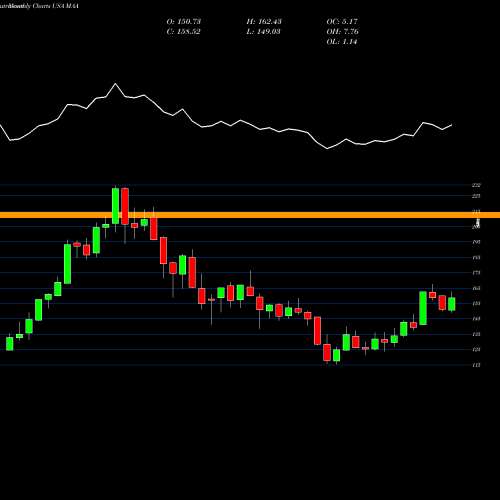Click the tallest green candle at the chart peak
The width and height of the screenshot is (500, 500).
115,206
